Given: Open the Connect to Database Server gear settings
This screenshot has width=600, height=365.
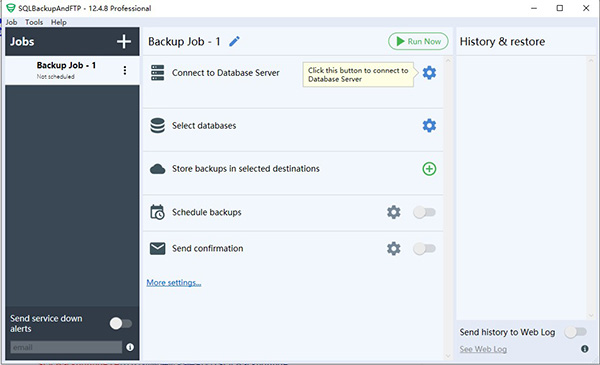Looking at the screenshot, I should coord(429,73).
